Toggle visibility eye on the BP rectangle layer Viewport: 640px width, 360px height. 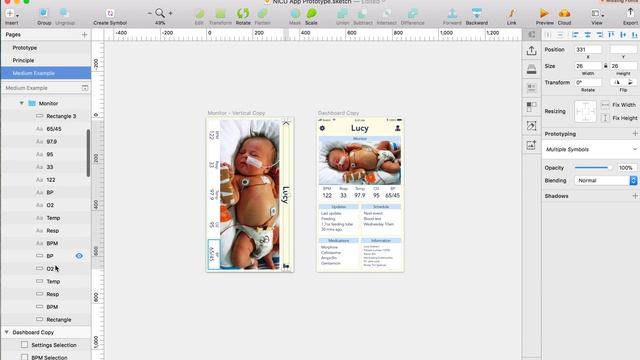click(x=79, y=256)
